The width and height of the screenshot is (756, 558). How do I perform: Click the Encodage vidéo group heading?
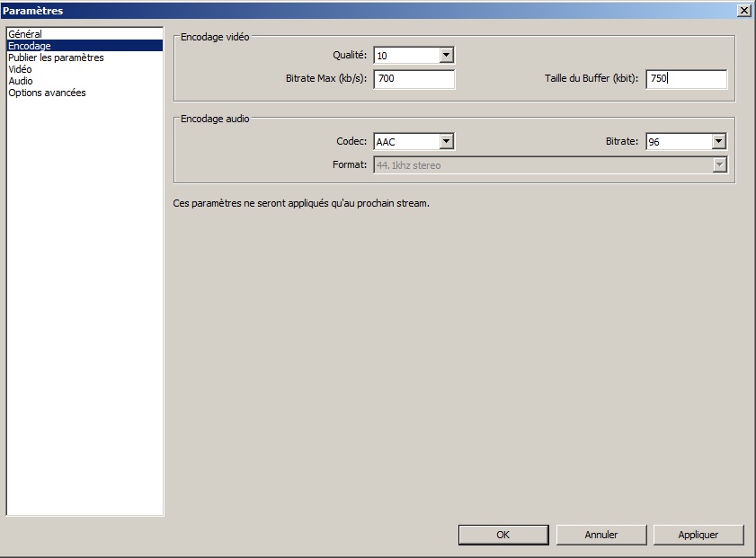pos(215,38)
